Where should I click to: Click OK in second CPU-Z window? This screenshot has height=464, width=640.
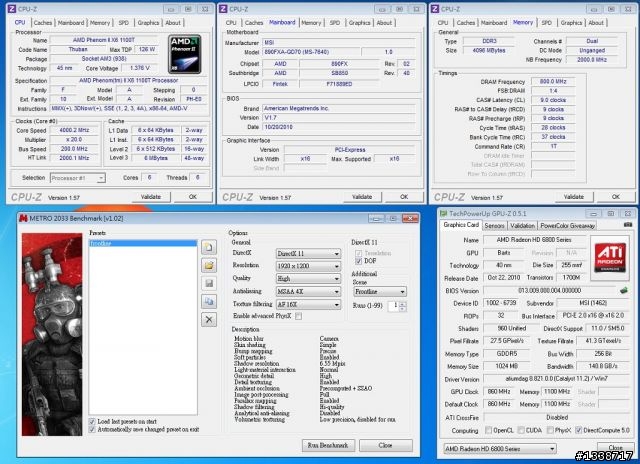click(x=404, y=197)
